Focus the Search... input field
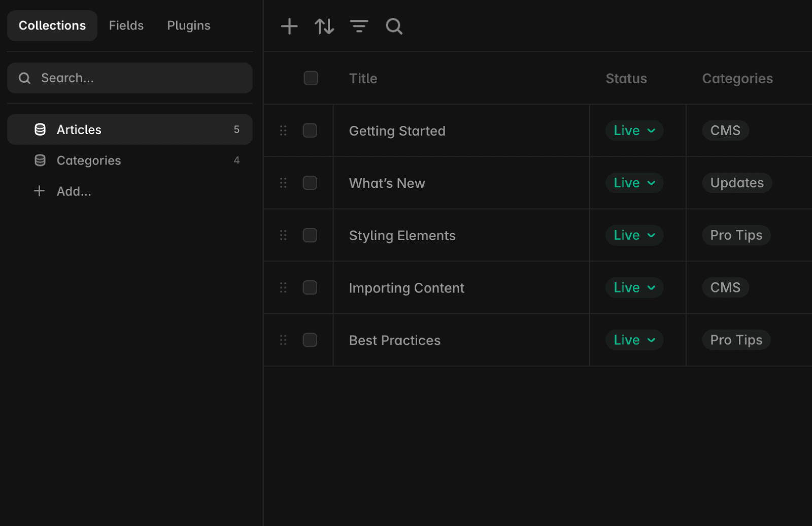The height and width of the screenshot is (526, 812). [x=130, y=78]
